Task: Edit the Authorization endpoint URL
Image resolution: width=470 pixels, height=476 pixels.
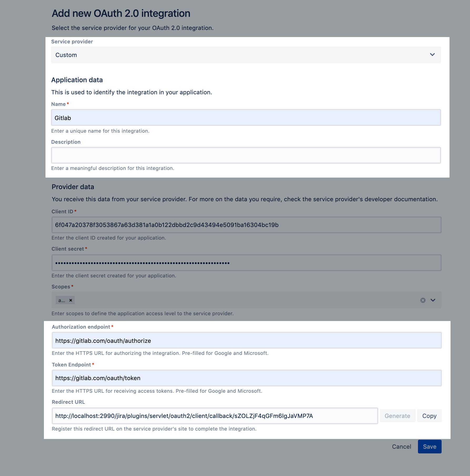Action: click(247, 340)
